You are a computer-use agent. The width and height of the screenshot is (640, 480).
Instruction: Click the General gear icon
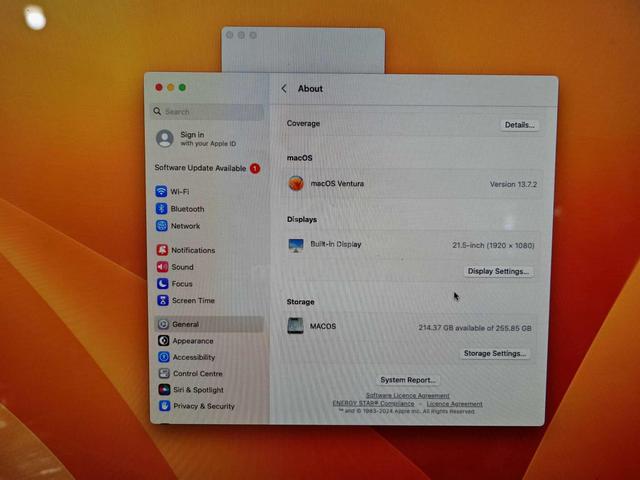click(x=163, y=324)
